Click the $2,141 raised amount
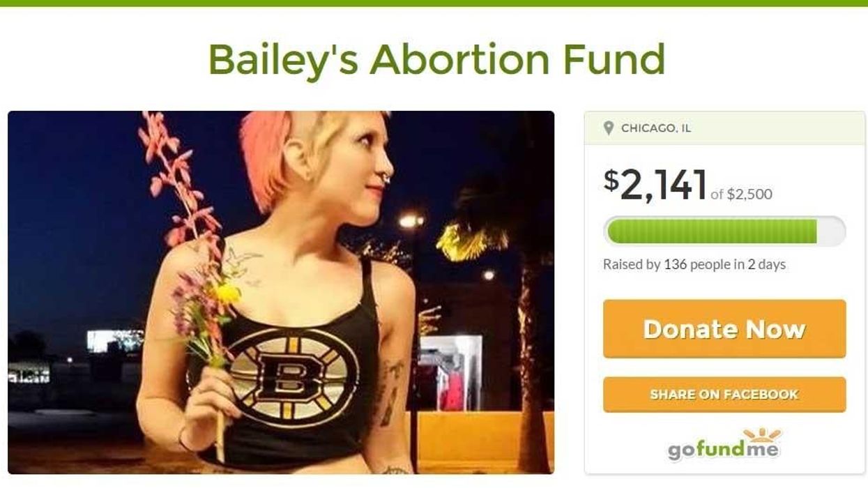This screenshot has width=868, height=488. [x=655, y=184]
